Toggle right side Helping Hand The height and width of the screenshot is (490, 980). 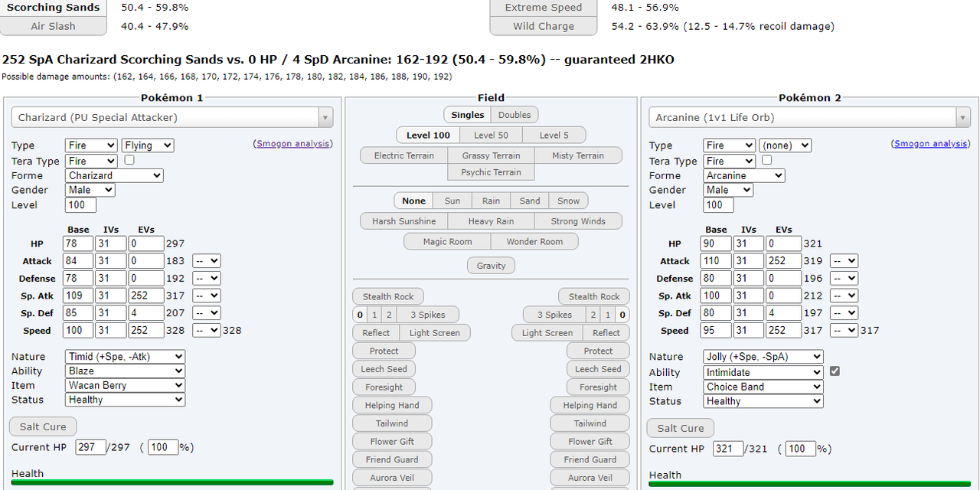[590, 405]
